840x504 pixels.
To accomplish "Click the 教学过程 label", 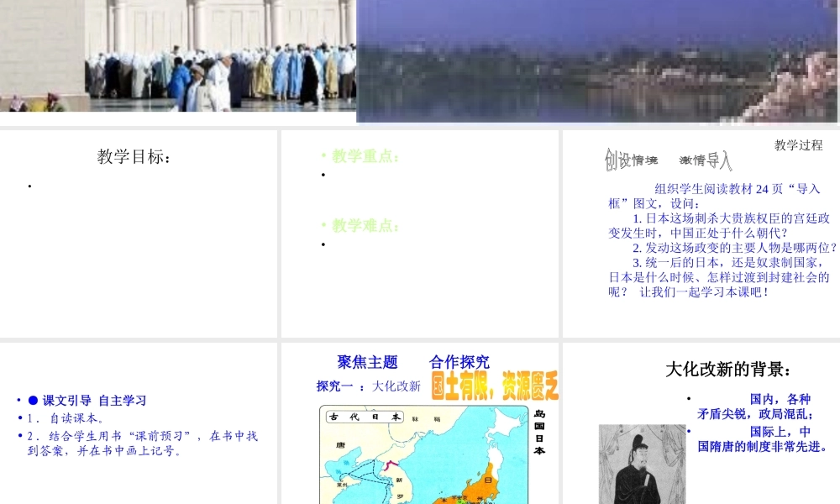I will pos(798,145).
